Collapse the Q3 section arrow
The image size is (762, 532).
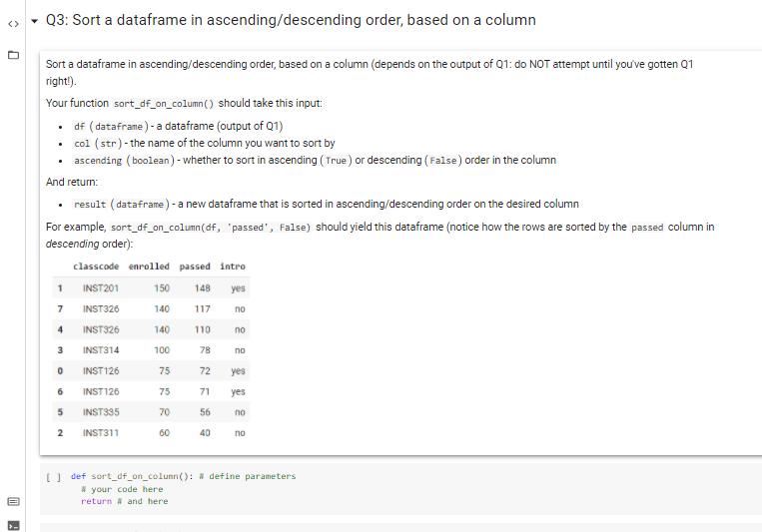(34, 21)
